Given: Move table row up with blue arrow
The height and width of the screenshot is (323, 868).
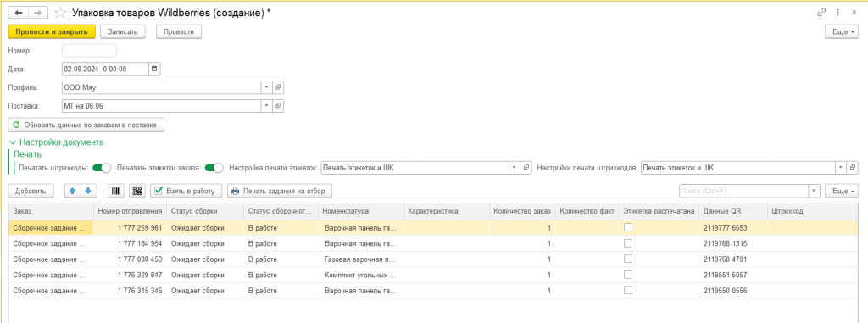Looking at the screenshot, I should [x=73, y=191].
